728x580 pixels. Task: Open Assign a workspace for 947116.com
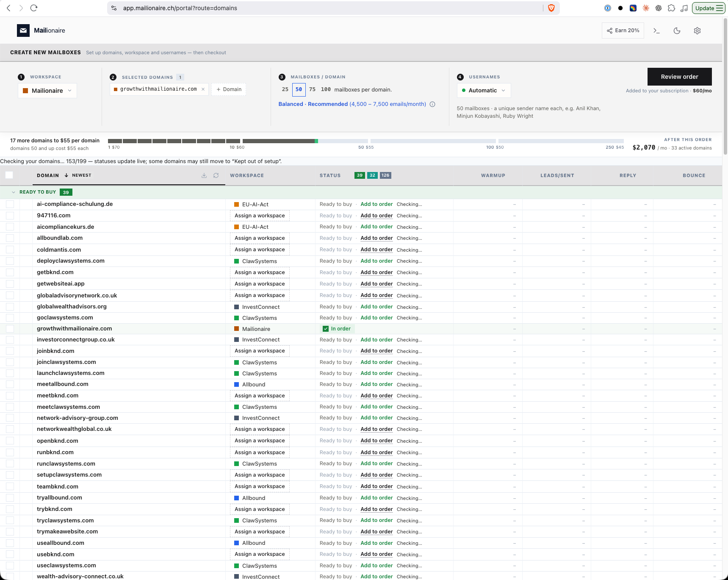(x=260, y=216)
